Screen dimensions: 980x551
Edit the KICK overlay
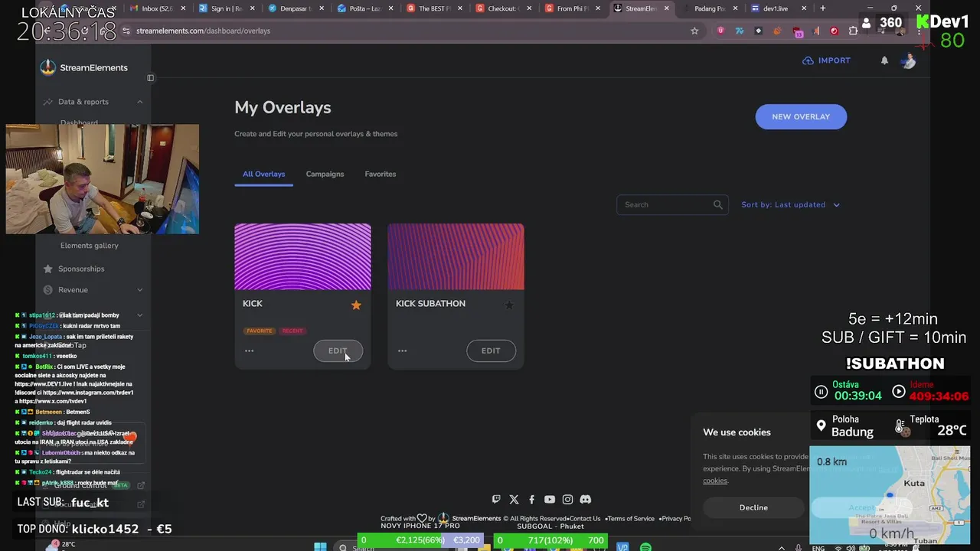click(x=338, y=350)
